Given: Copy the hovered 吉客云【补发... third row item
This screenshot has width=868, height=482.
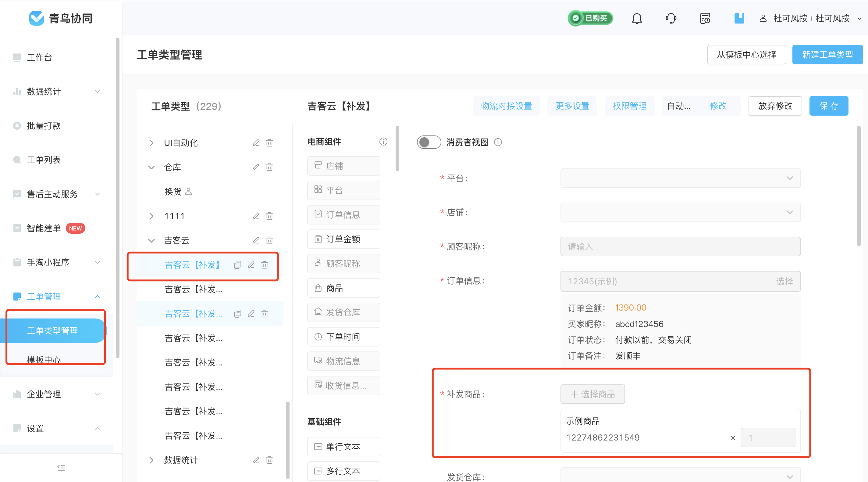Looking at the screenshot, I should coord(237,314).
